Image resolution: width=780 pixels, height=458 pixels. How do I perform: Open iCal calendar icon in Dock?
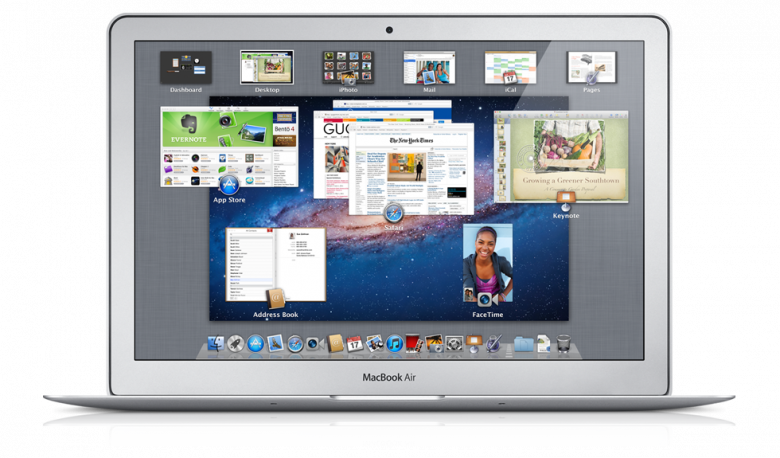coord(355,344)
